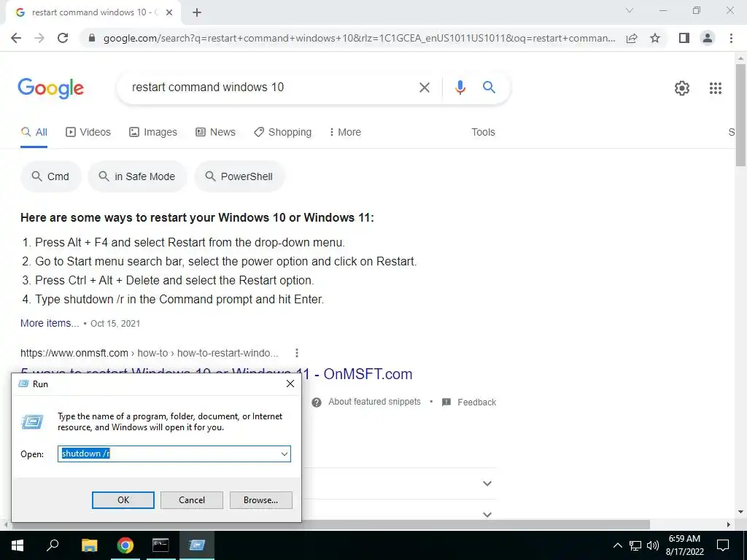Screen dimensions: 747x560
Task: Share this page via the address bar share icon
Action: coord(632,38)
